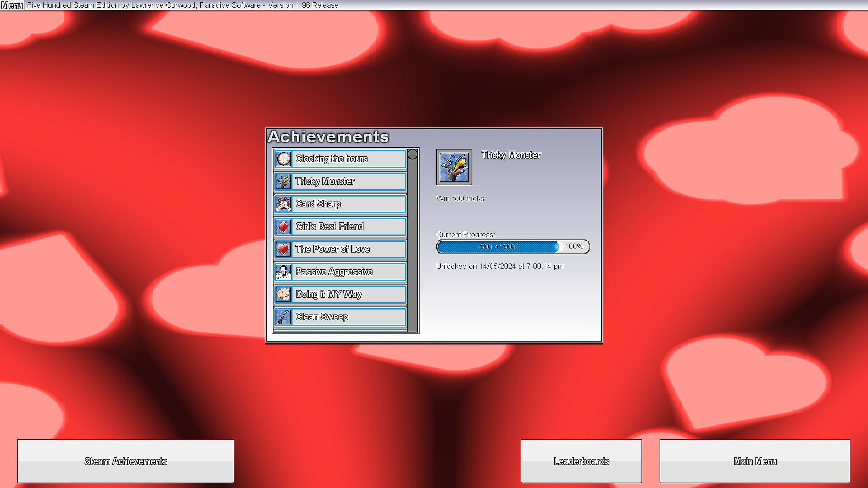
Task: Open the Menu in the title bar
Action: [12, 5]
